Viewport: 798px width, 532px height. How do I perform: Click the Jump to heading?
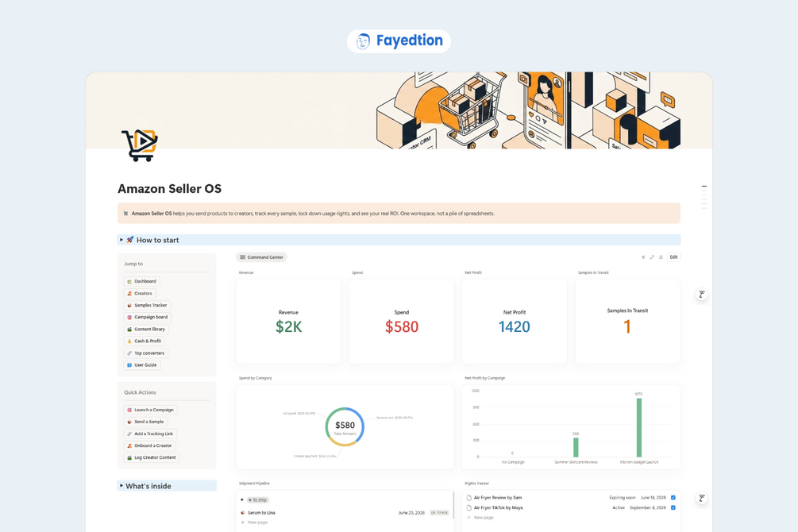pos(133,264)
